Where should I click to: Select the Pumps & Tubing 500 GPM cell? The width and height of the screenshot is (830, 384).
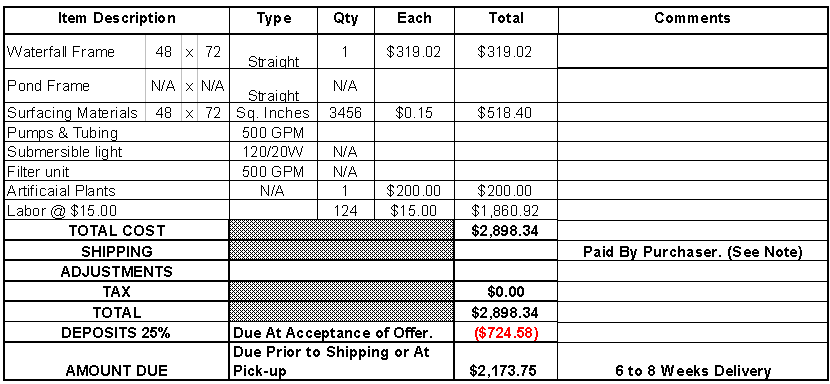click(273, 132)
